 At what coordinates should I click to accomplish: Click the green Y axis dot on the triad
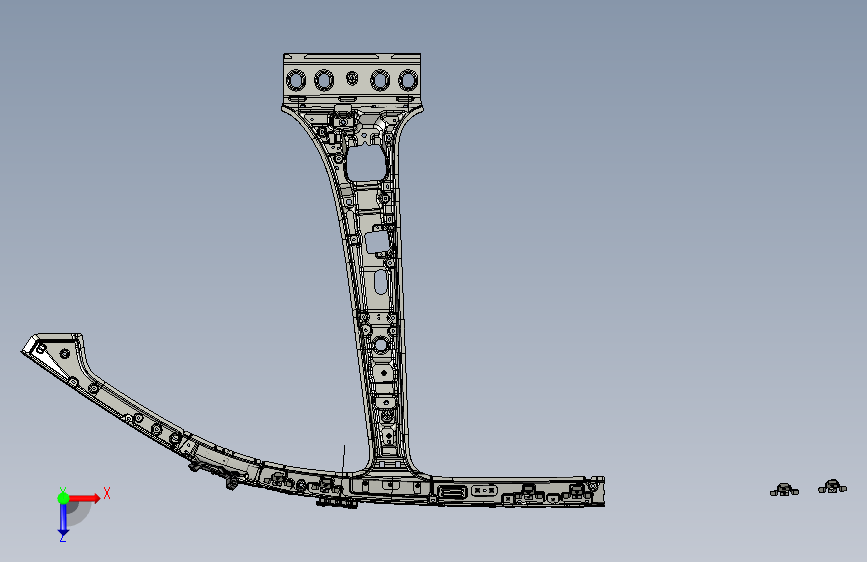pos(63,498)
